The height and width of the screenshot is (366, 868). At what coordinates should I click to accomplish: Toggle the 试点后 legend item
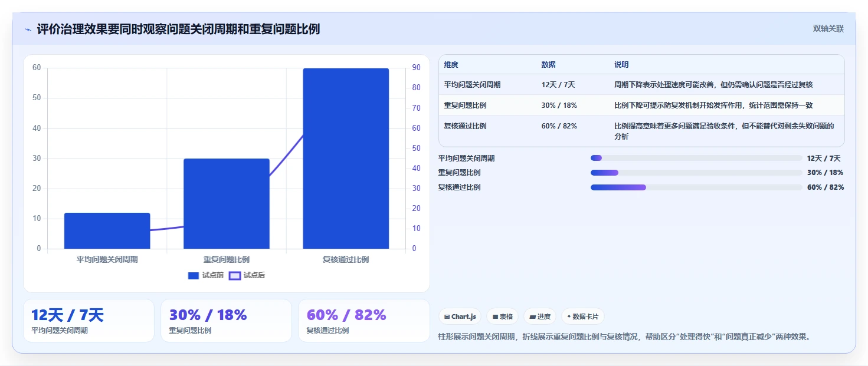click(x=247, y=275)
